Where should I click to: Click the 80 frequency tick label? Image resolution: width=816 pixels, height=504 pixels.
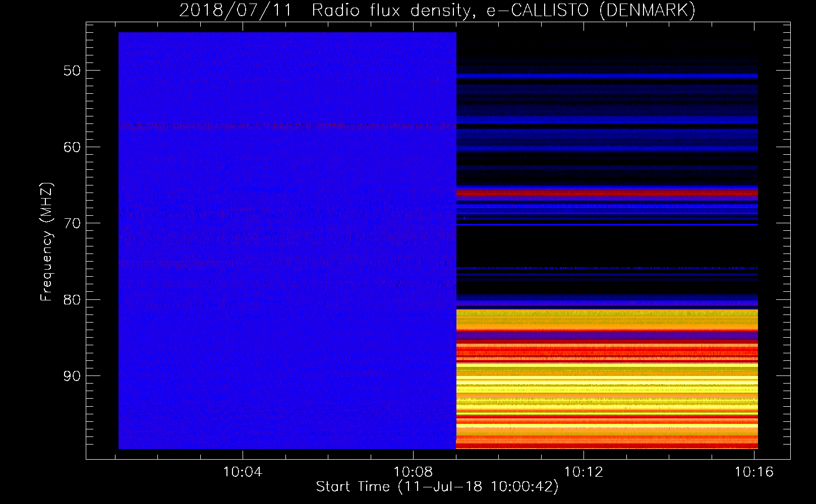click(72, 300)
